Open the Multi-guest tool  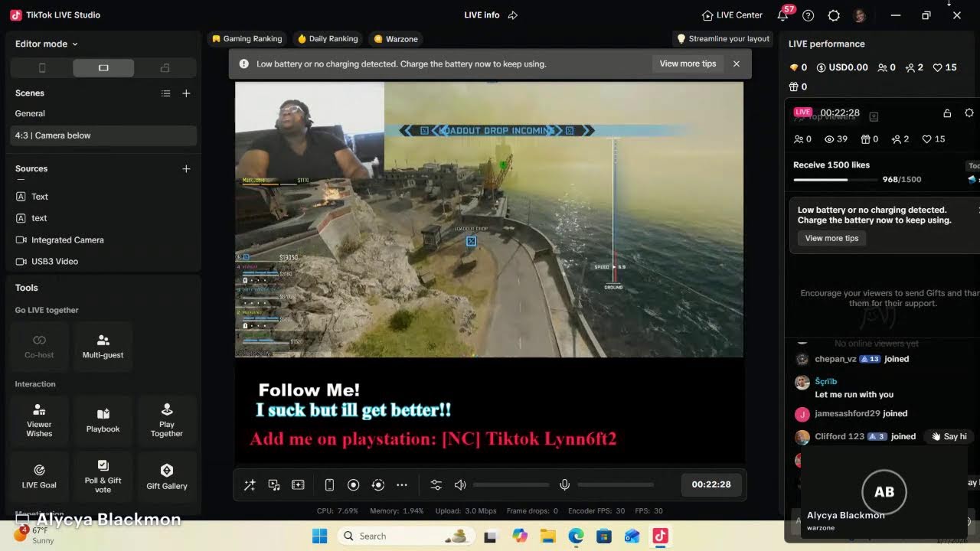pyautogui.click(x=103, y=347)
